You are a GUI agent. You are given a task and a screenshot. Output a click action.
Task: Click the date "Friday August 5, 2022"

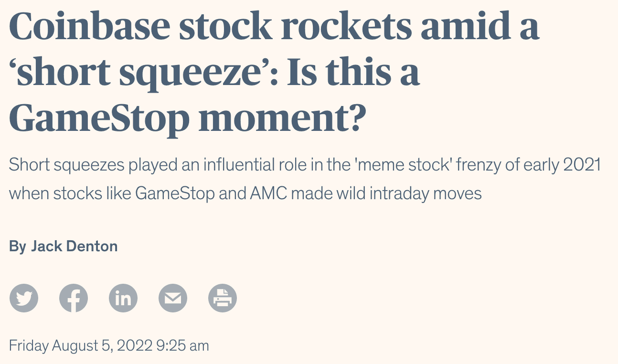[81, 345]
